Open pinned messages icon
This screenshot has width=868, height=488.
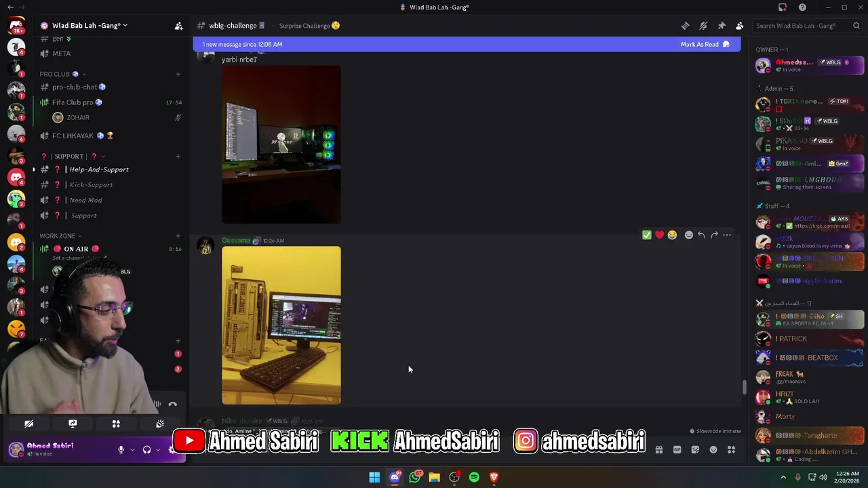coord(722,26)
